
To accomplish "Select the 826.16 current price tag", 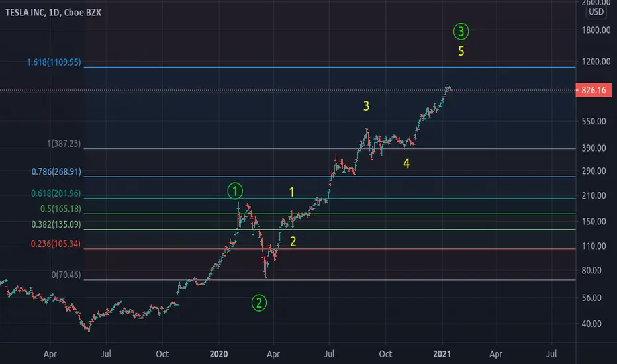I will pyautogui.click(x=594, y=90).
